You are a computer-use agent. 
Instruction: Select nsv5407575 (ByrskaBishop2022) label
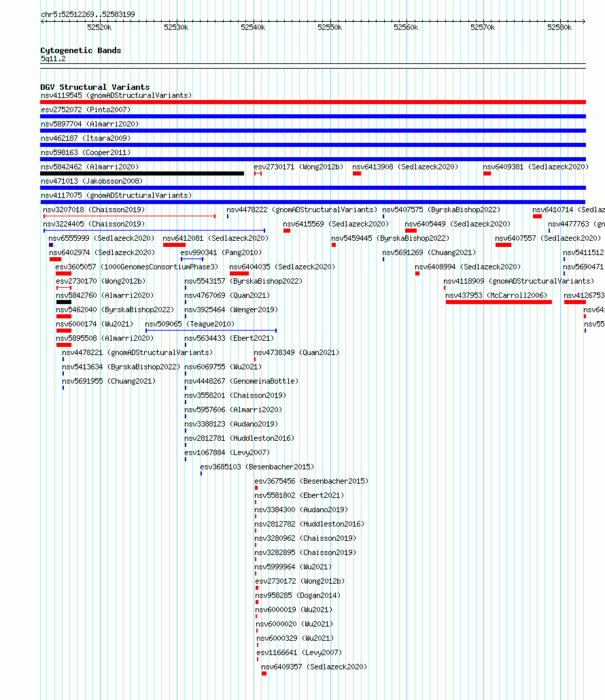(441, 210)
